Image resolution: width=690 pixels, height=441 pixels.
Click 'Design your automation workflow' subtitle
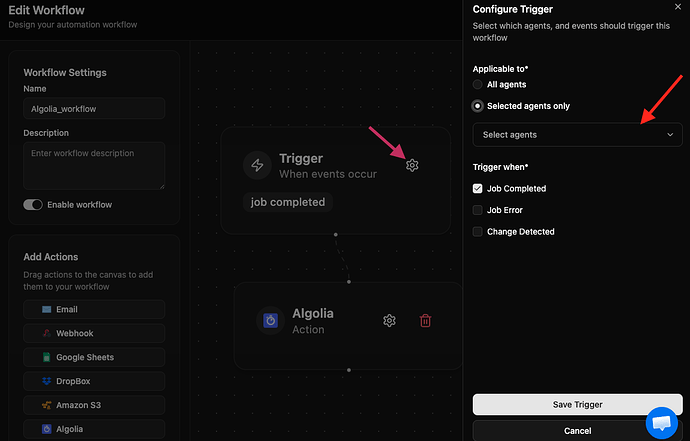[x=73, y=25]
